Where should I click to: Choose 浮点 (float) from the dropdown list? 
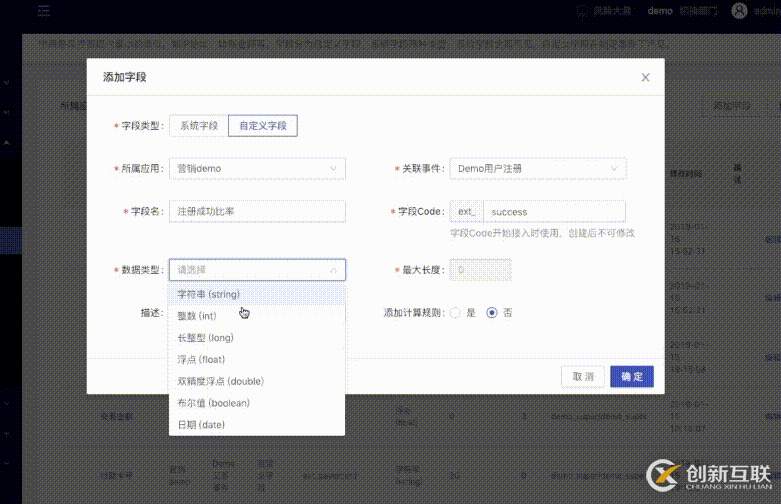200,360
